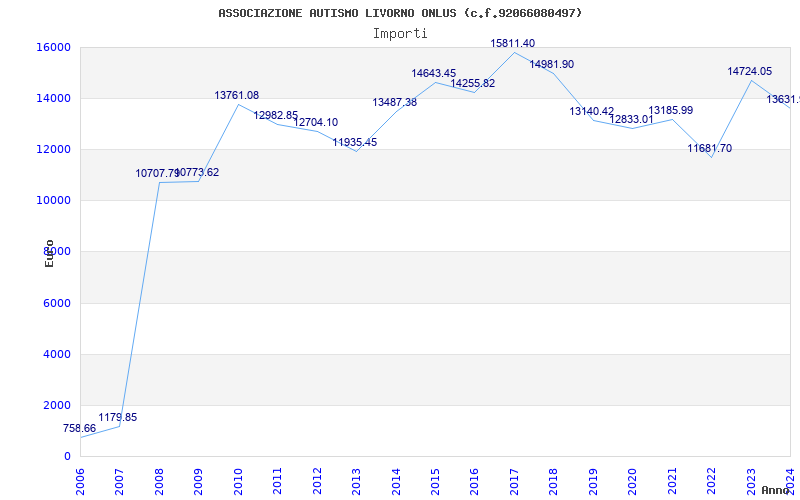Click data label 13487.38
800x500 pixels.
tap(394, 103)
